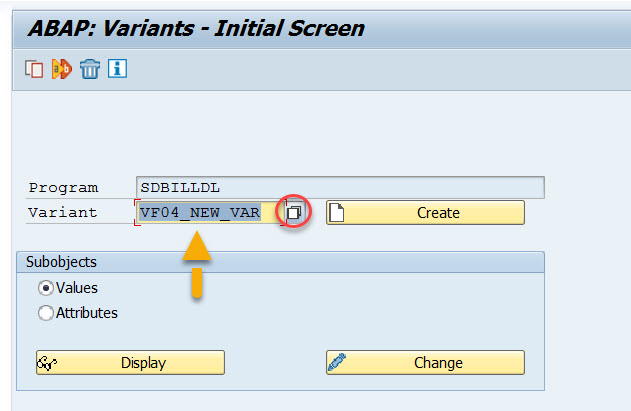Click the Variant field label
631x411 pixels.
(x=64, y=213)
